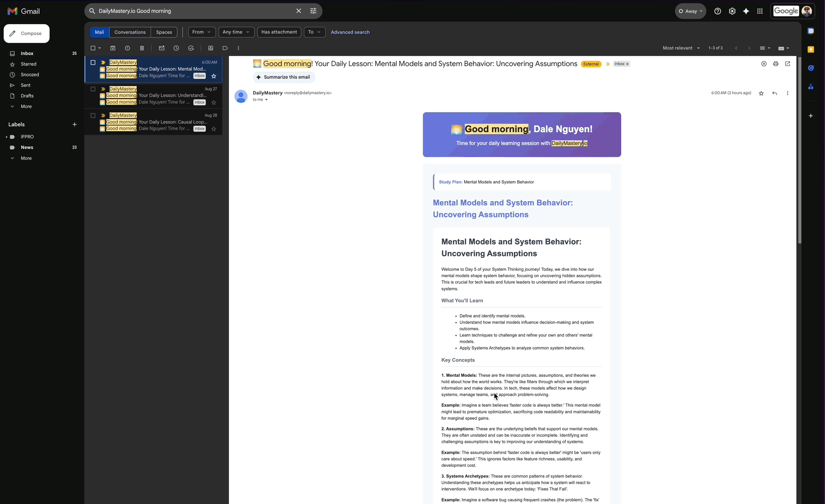
Task: Open the News label
Action: click(28, 147)
